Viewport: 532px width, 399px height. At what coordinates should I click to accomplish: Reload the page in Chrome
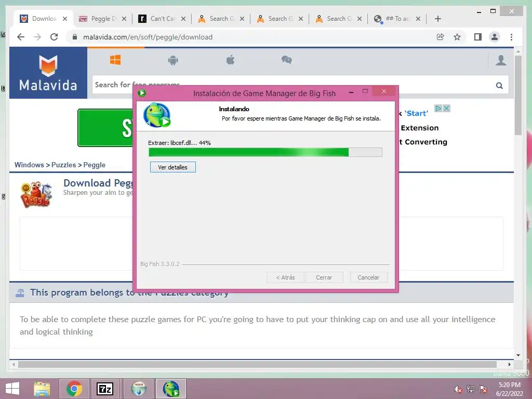pos(54,37)
